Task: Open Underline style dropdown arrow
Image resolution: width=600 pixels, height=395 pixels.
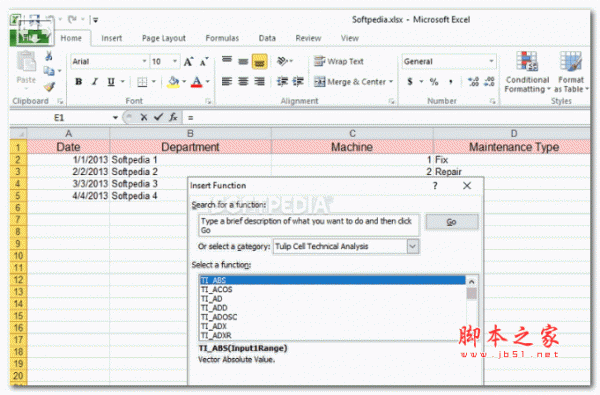Action: pos(122,82)
